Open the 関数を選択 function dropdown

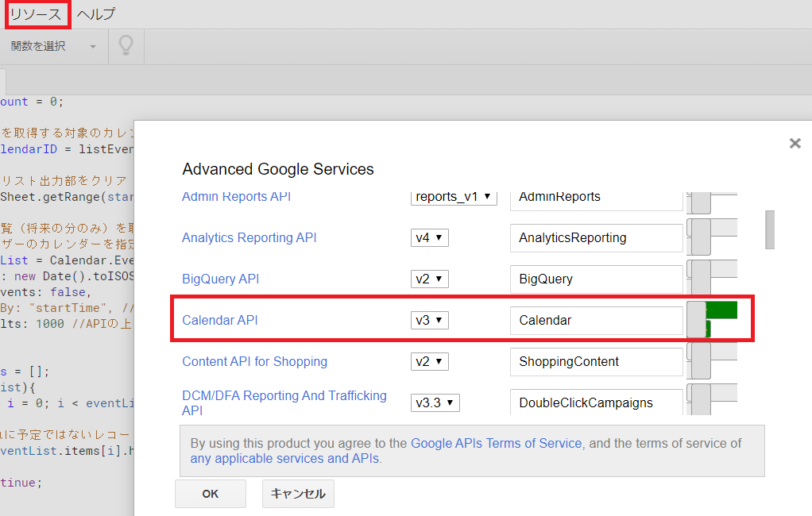[53, 47]
